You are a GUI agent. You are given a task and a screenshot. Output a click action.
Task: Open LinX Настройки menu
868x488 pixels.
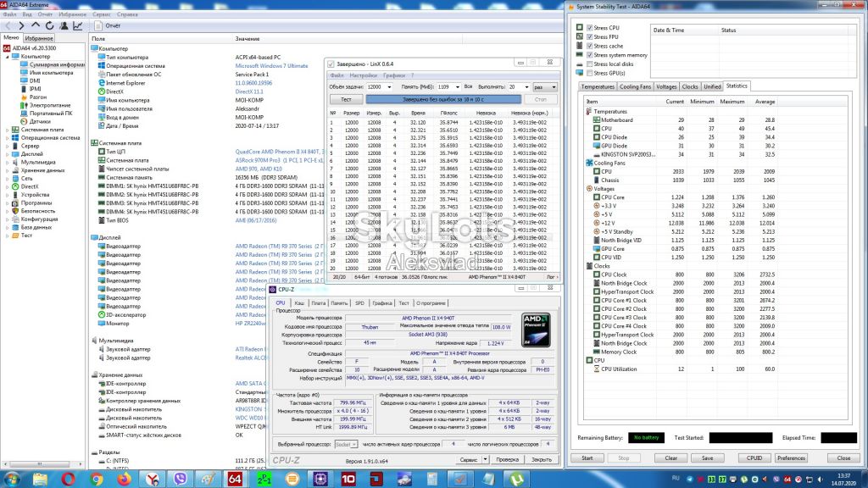[363, 75]
